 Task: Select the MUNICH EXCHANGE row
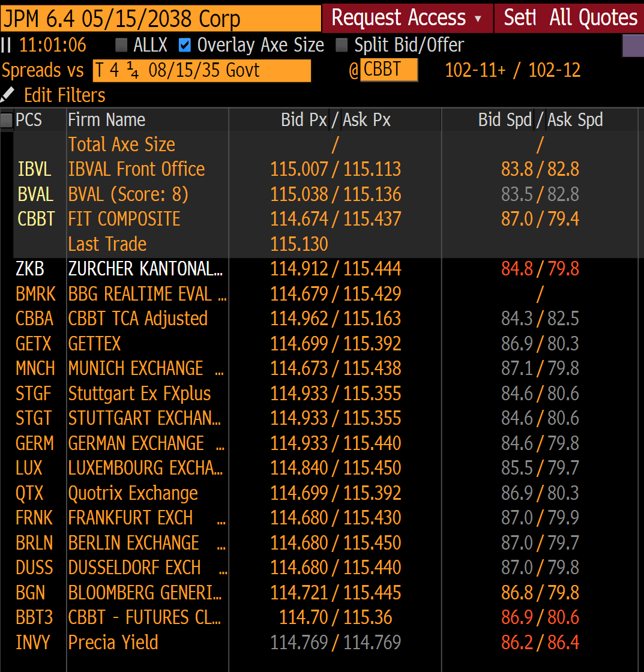click(x=326, y=368)
